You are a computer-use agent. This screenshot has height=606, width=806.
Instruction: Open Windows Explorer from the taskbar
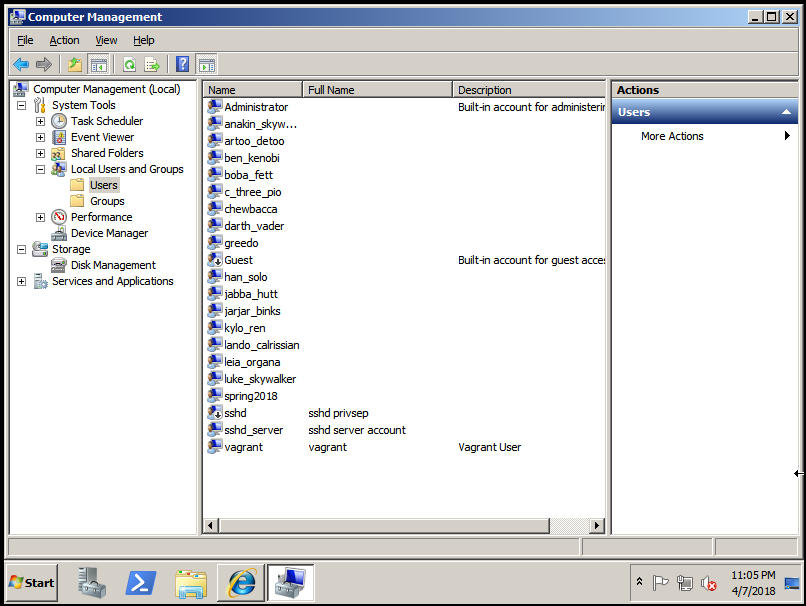191,584
